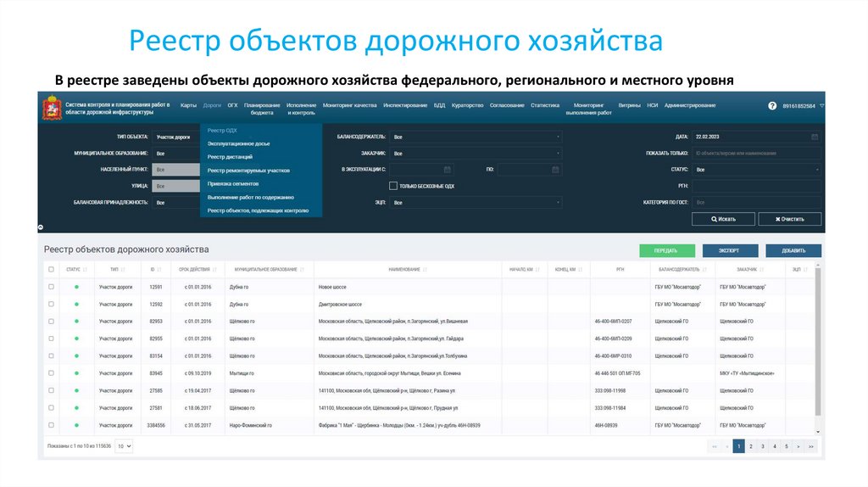The width and height of the screenshot is (868, 487).
Task: Toggle the select-all checkbox in table header
Action: click(51, 269)
